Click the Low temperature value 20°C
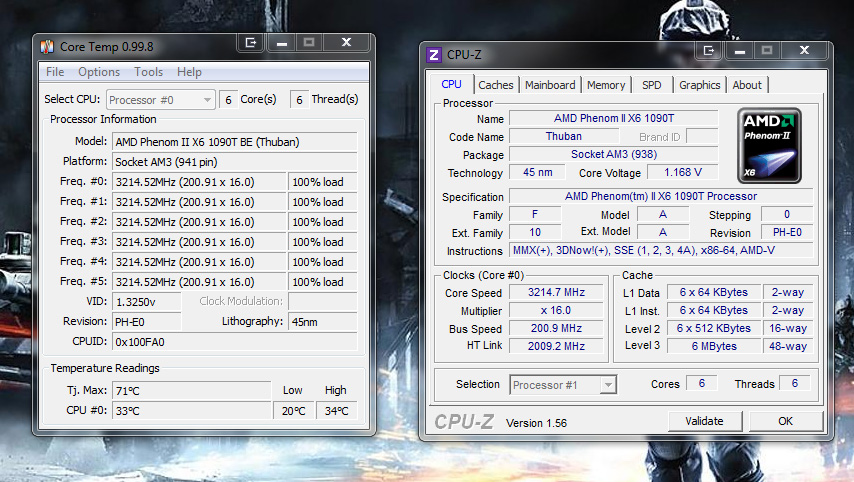854x482 pixels. (x=294, y=411)
